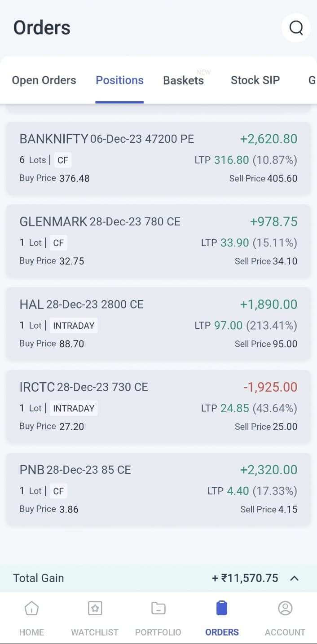
Task: Select the Positions tab
Action: (x=119, y=80)
